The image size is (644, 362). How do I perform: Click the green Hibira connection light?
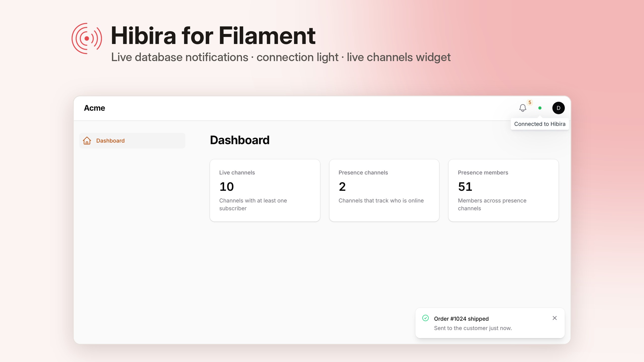540,108
